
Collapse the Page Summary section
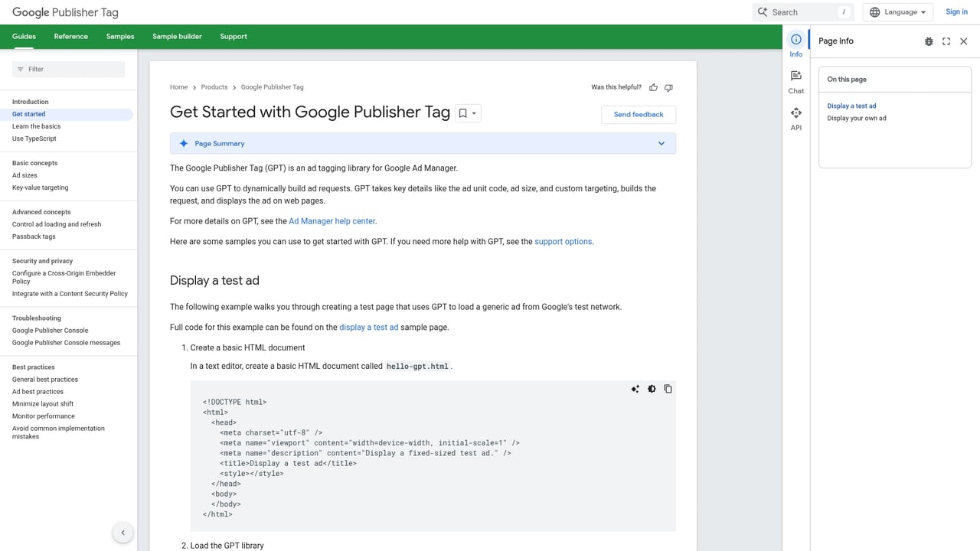pyautogui.click(x=661, y=143)
